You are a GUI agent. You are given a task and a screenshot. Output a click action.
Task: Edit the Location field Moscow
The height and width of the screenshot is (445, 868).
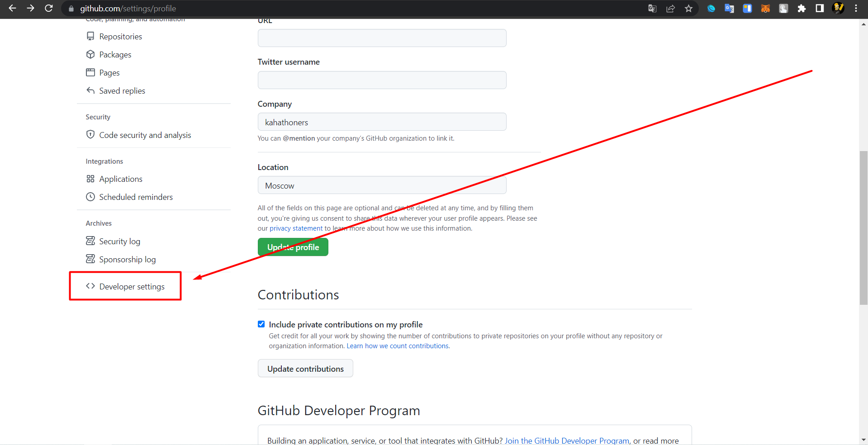point(382,185)
